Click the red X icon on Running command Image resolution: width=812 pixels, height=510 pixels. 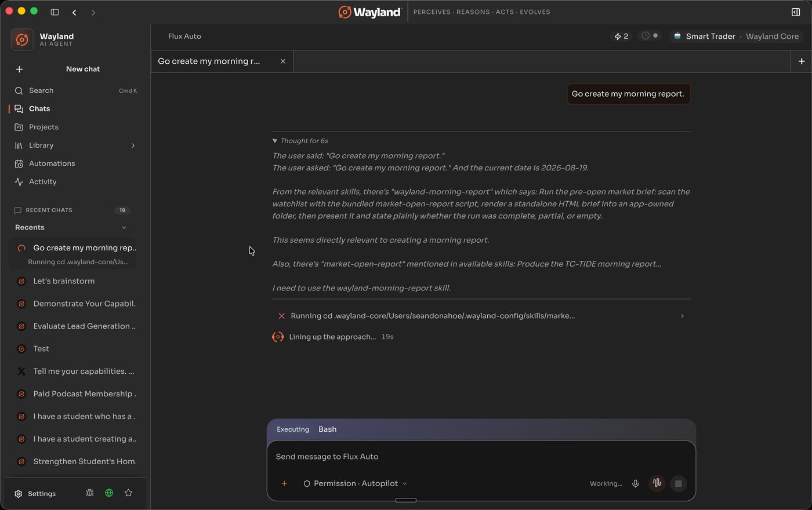pos(281,316)
